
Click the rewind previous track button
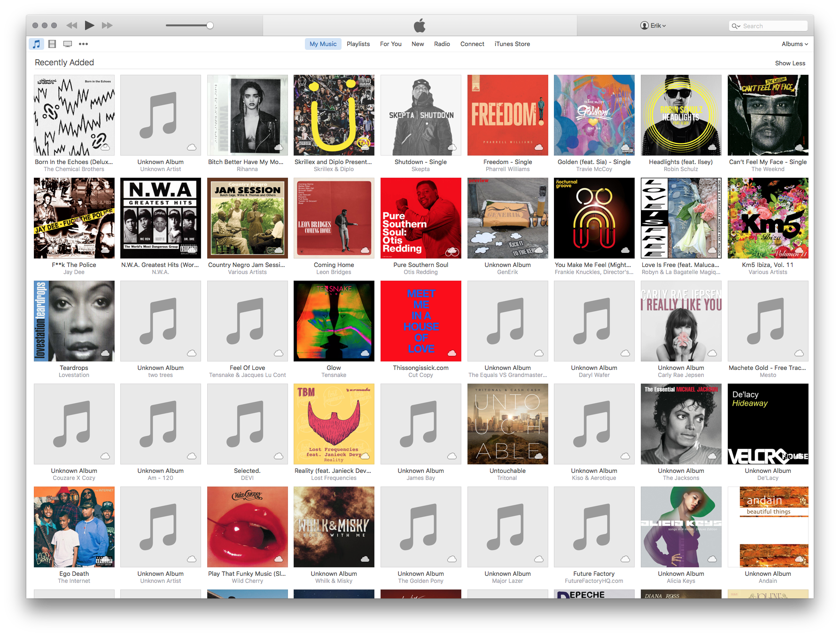(71, 25)
